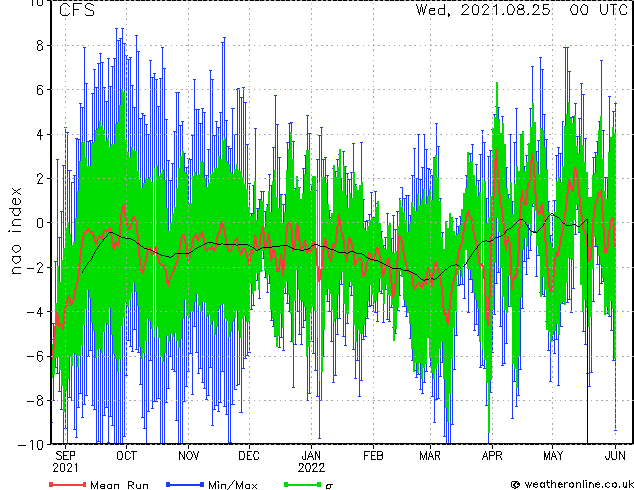Click the y-axis value -4
The image size is (634, 490).
click(x=35, y=312)
